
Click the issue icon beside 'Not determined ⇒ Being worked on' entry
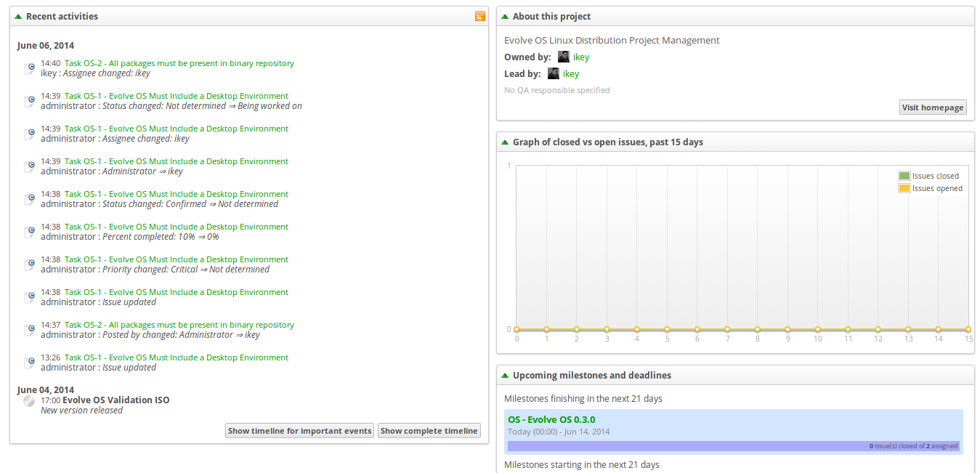(30, 101)
